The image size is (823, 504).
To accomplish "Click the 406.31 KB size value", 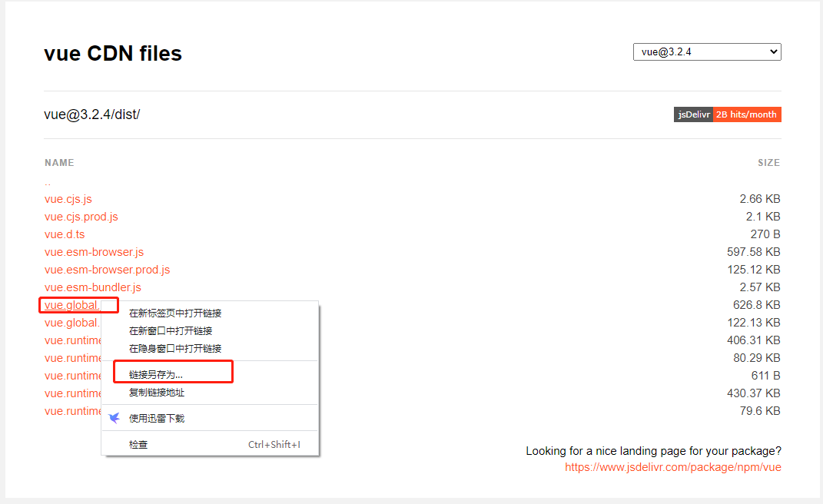I will coord(754,340).
